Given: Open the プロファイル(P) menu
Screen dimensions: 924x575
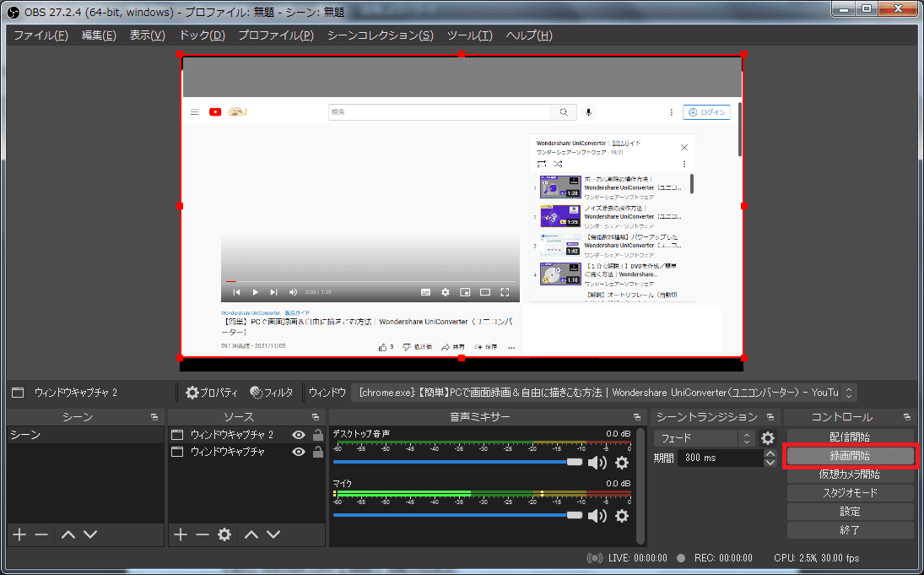Looking at the screenshot, I should (x=276, y=35).
